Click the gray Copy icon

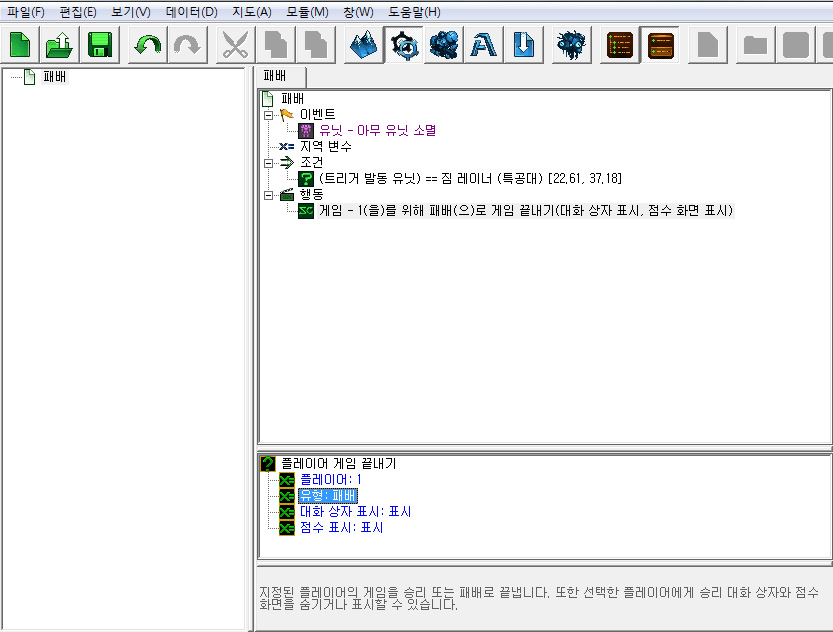pos(275,45)
